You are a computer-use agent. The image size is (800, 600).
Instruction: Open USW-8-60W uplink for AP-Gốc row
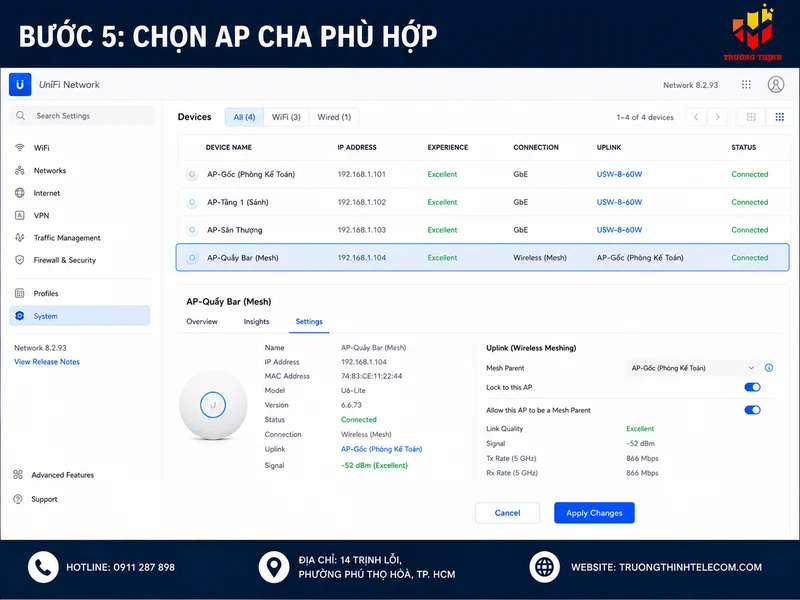(x=619, y=174)
